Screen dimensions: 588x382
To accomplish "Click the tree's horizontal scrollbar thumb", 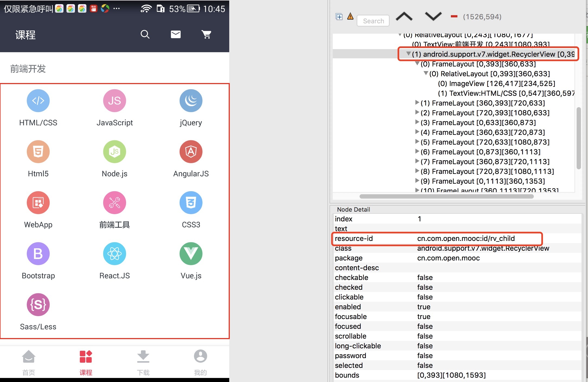I will click(447, 196).
